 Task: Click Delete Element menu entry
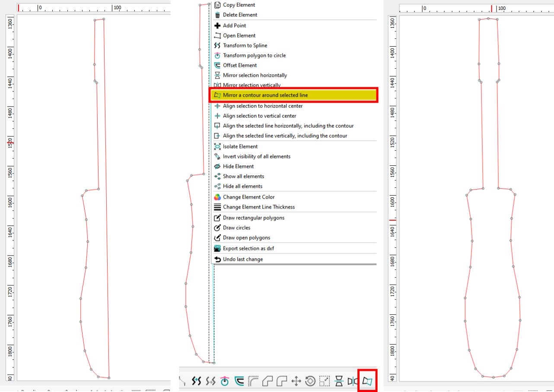240,15
